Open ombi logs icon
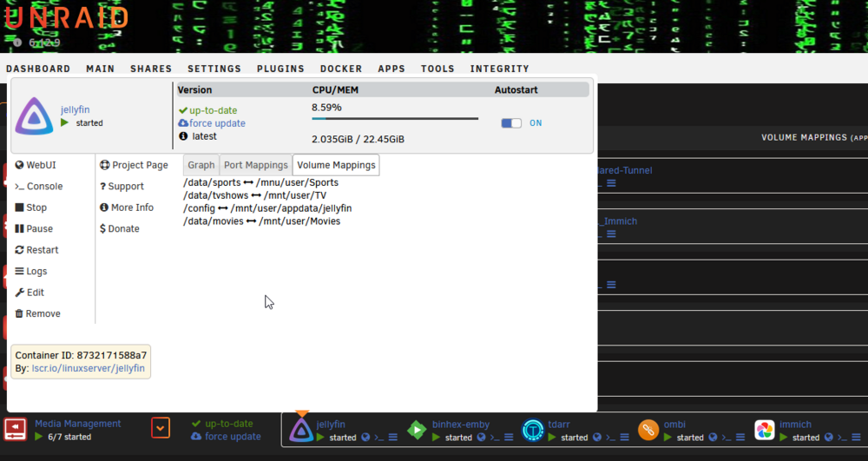868x461 pixels. point(740,438)
